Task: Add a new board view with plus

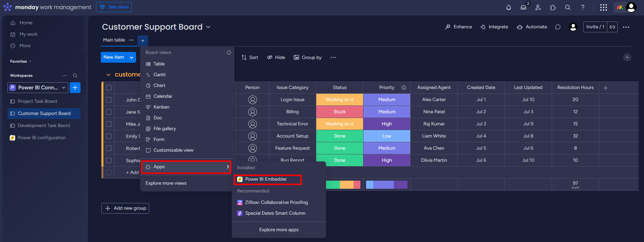Action: (143, 41)
